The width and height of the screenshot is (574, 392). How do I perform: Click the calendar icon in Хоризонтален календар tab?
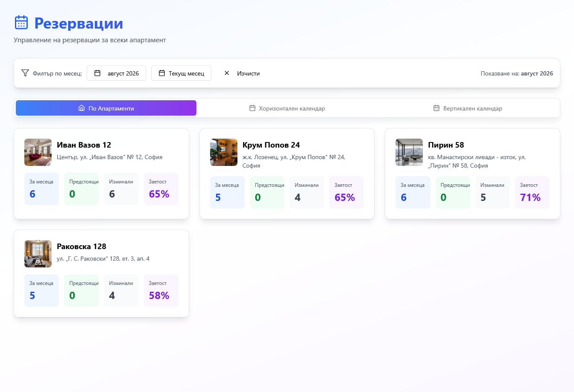pos(252,108)
